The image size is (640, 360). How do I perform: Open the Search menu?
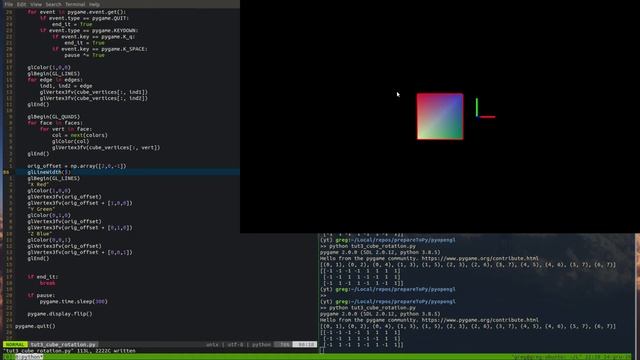click(x=53, y=4)
